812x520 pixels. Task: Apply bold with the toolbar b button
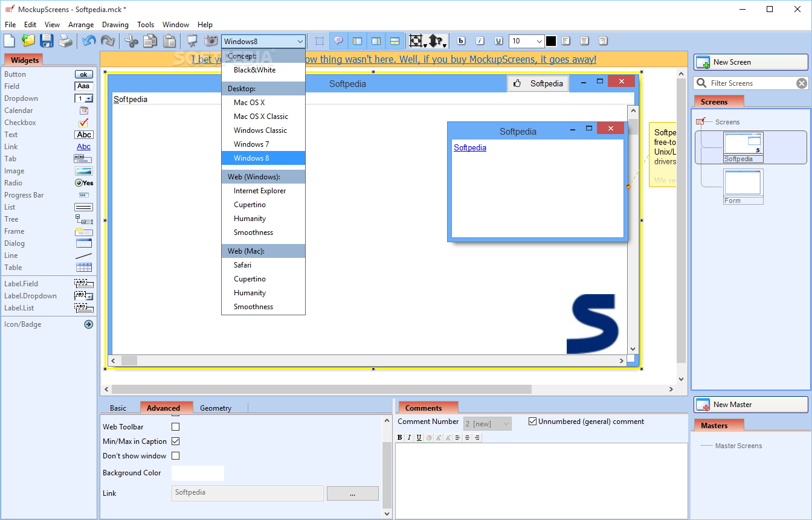462,41
